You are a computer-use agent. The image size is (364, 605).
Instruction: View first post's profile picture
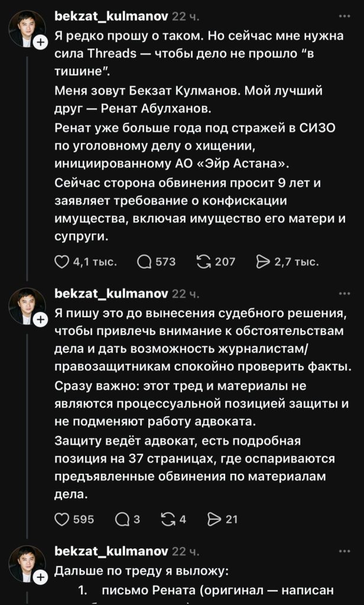coord(27,28)
